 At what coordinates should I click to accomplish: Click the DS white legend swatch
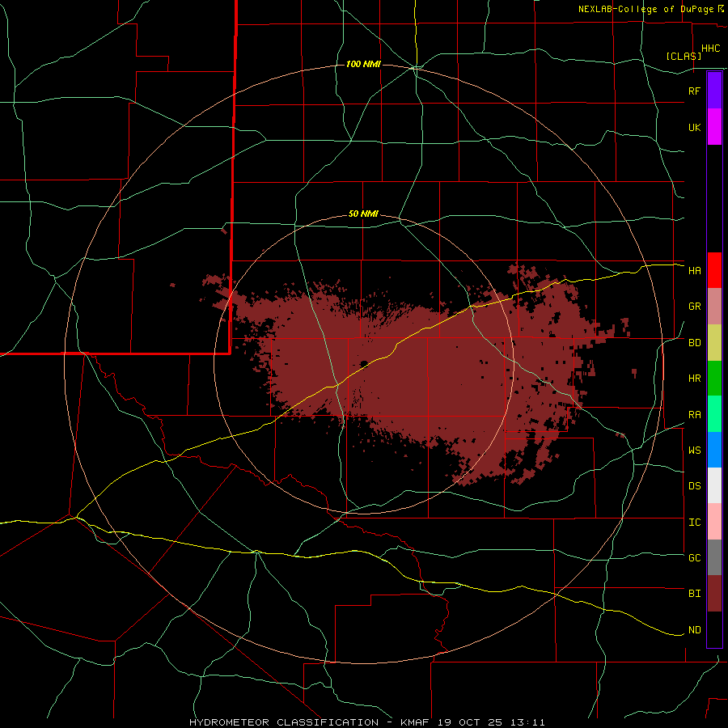[x=714, y=485]
